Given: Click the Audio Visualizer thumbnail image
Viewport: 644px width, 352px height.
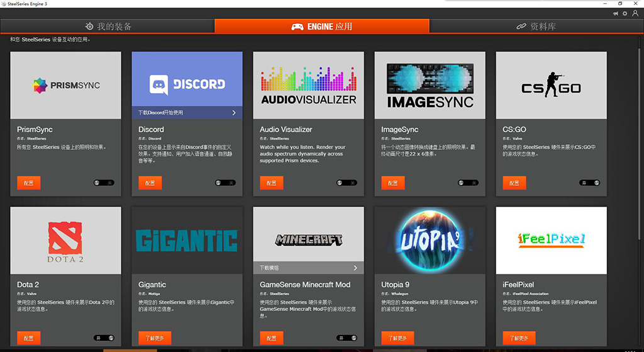Looking at the screenshot, I should point(308,85).
